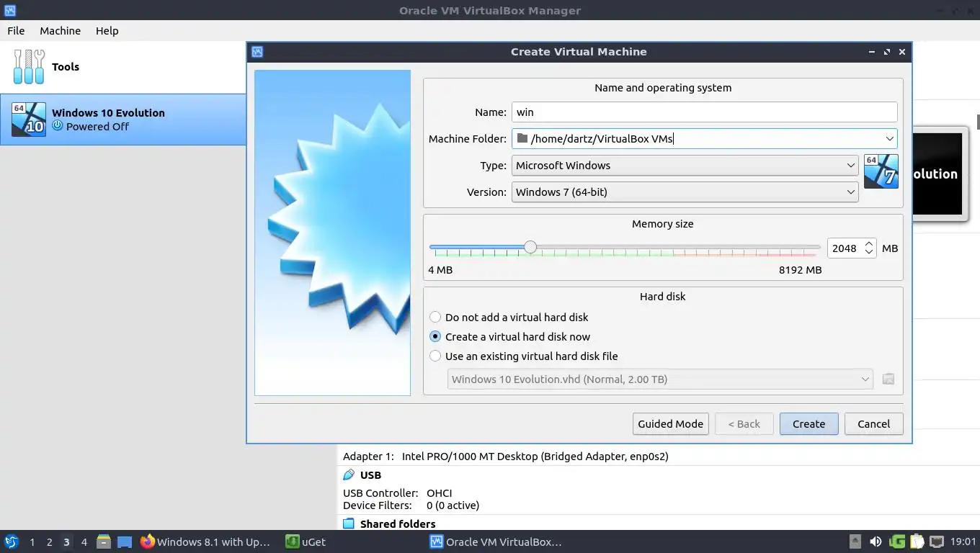Click the Create button
The image size is (980, 553).
point(808,423)
